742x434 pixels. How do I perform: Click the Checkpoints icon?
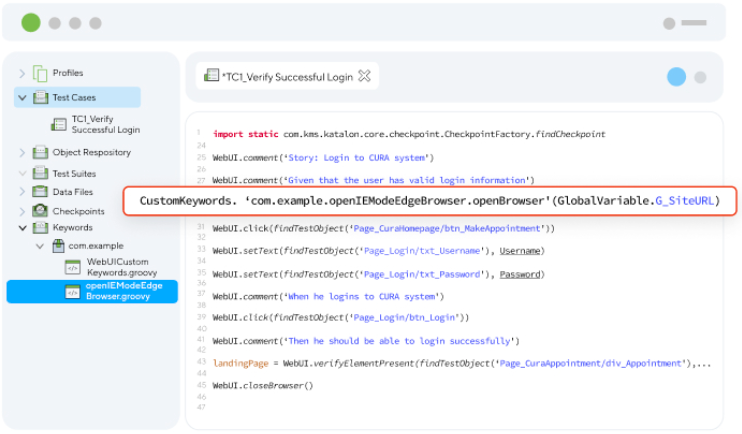pyautogui.click(x=40, y=211)
